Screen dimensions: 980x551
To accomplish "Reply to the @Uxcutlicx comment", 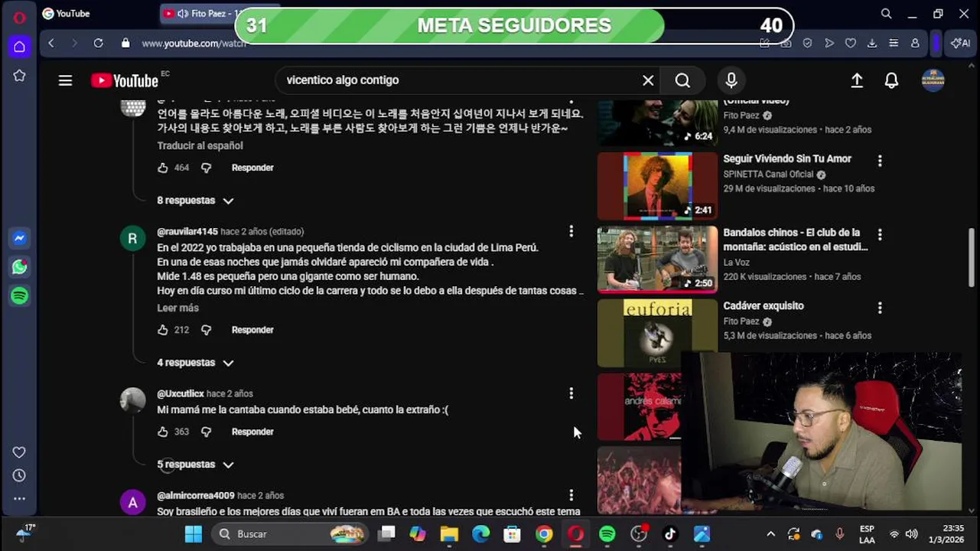I will click(x=252, y=432).
